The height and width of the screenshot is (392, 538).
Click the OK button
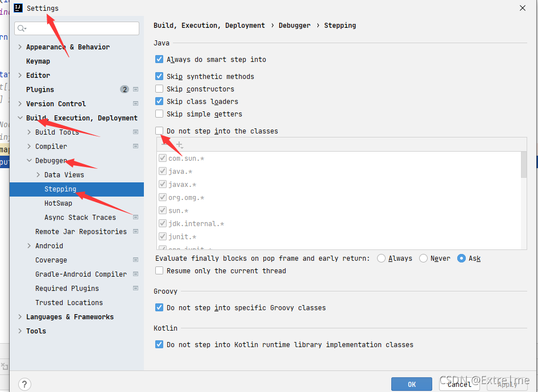click(412, 384)
